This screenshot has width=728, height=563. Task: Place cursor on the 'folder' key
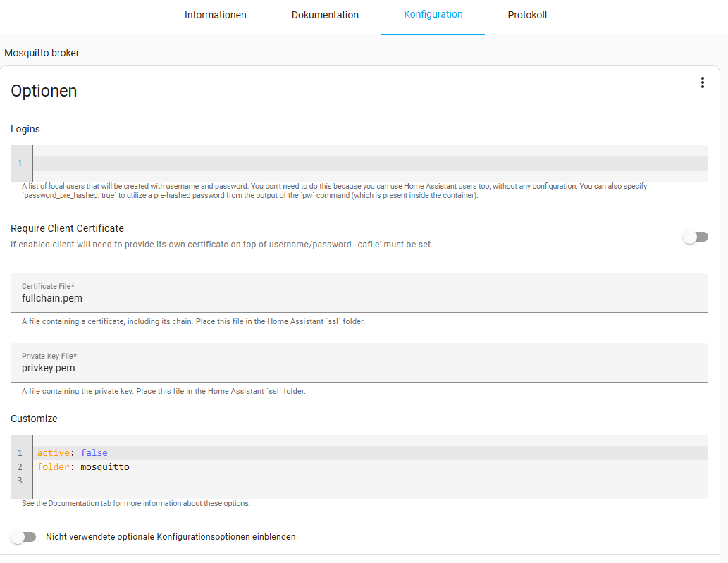click(x=53, y=466)
